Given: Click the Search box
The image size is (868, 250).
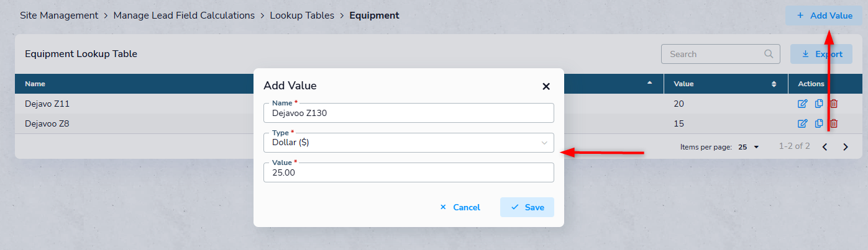Looking at the screenshot, I should point(720,54).
